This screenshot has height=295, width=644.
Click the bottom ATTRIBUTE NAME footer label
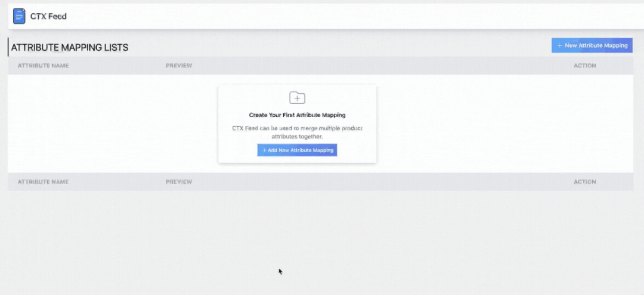43,182
